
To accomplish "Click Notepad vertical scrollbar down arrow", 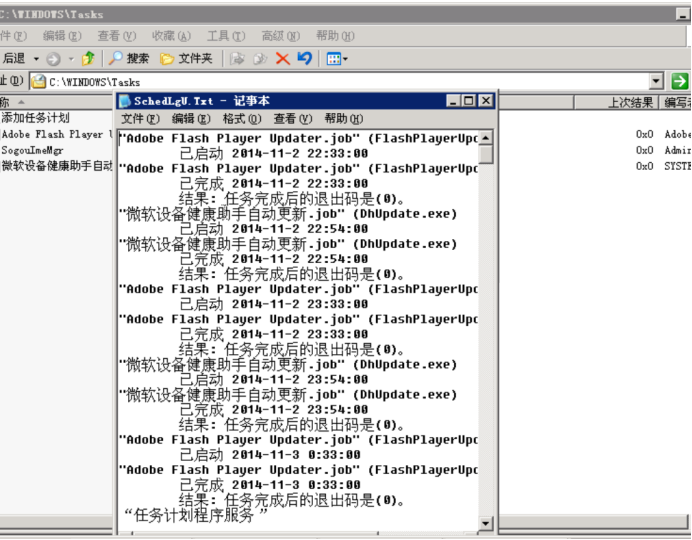I will coord(485,523).
